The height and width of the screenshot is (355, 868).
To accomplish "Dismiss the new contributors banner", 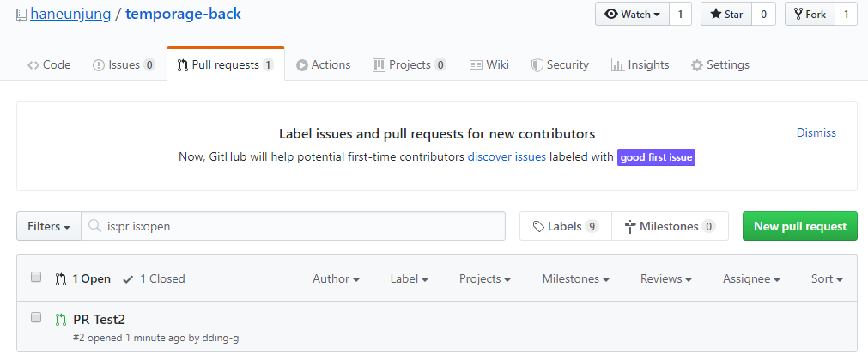I will pyautogui.click(x=816, y=133).
